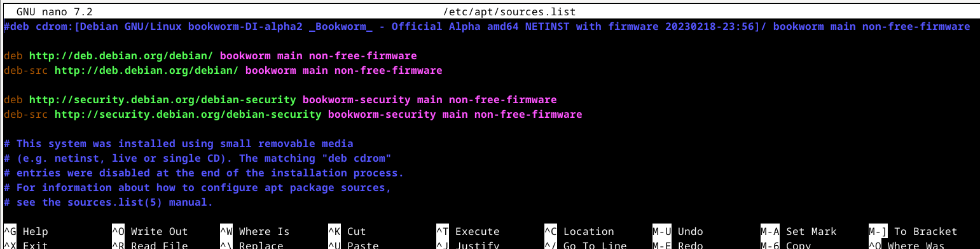The height and width of the screenshot is (249, 980).
Task: Click the ^O Write Out shortcut
Action: click(x=150, y=231)
